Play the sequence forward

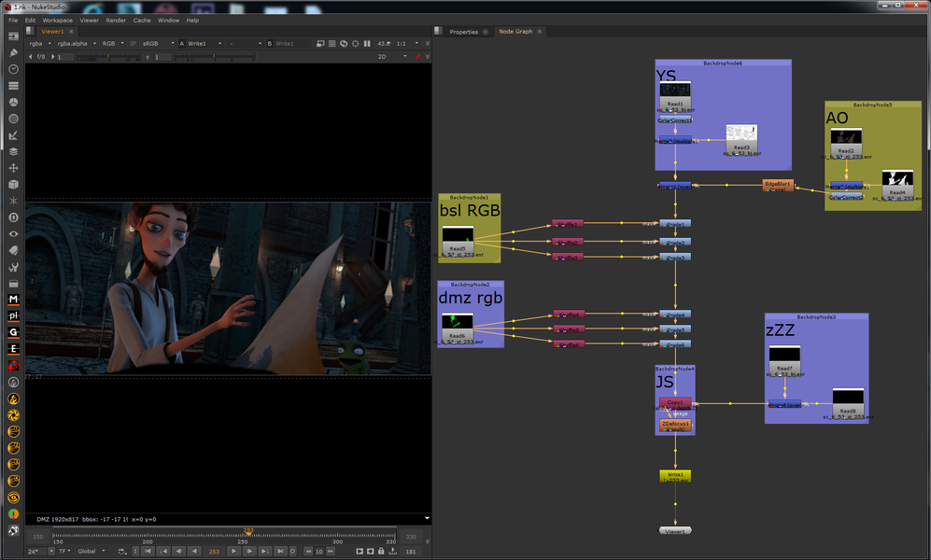click(x=234, y=551)
